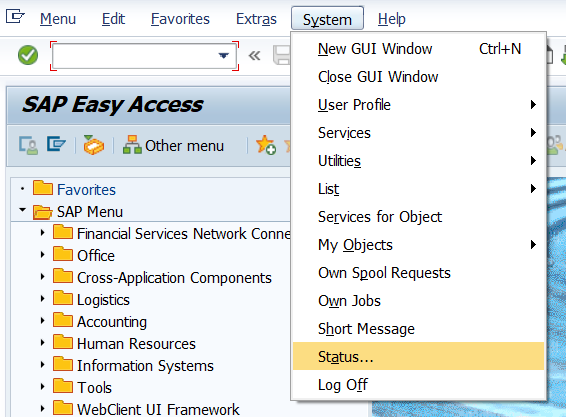
Task: Click the green checkmark Enter icon
Action: [28, 55]
